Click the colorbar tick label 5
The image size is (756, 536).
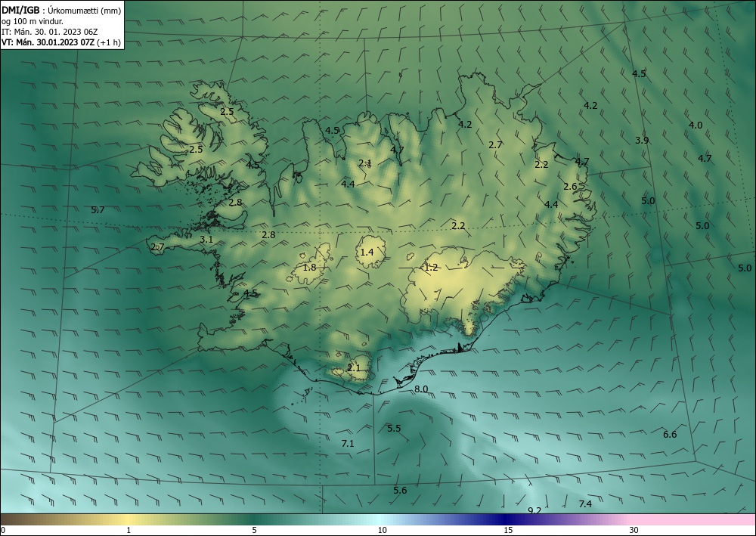pos(254,530)
